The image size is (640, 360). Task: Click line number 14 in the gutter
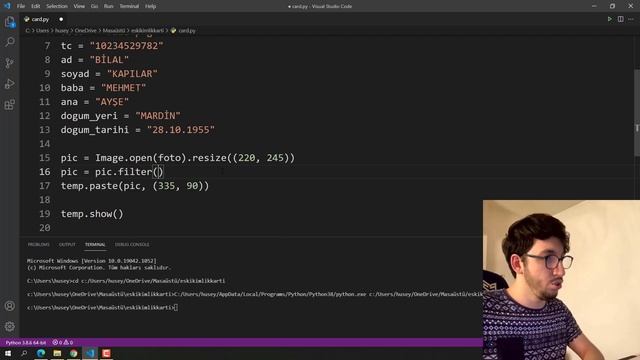tap(44, 144)
